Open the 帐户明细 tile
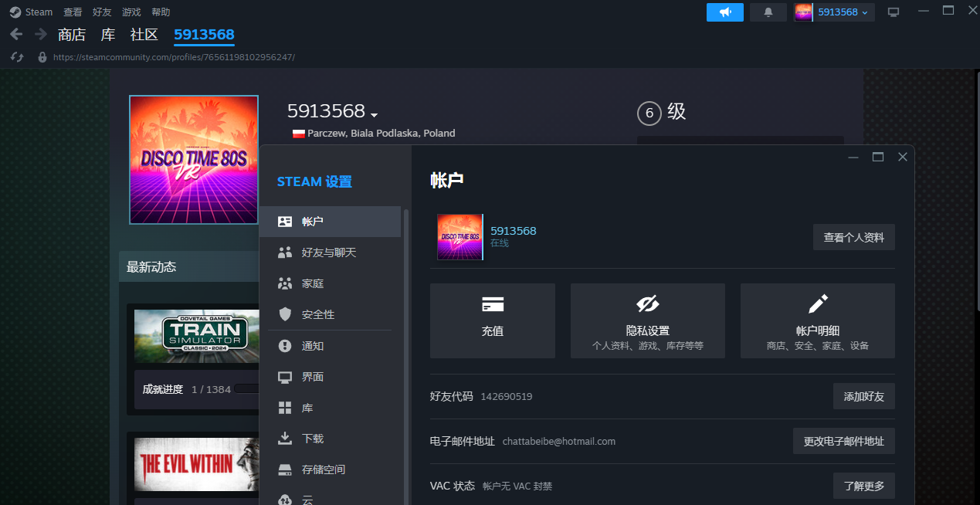Viewport: 980px width, 505px height. [x=818, y=320]
